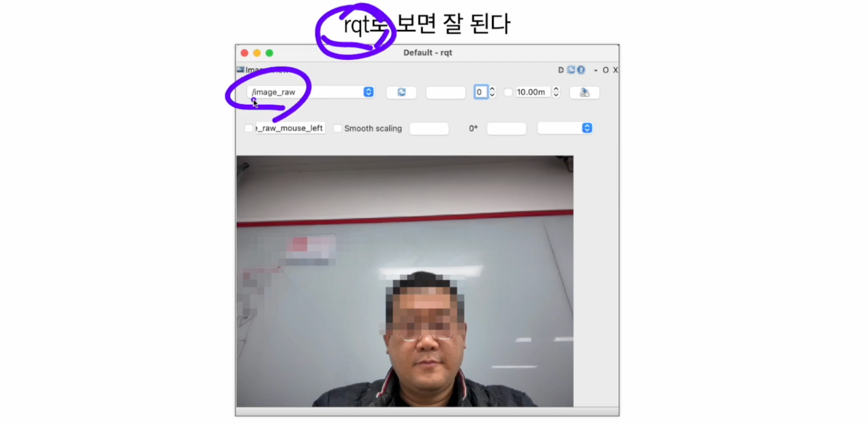Click the Image View plugin icon
868x425 pixels.
(240, 70)
